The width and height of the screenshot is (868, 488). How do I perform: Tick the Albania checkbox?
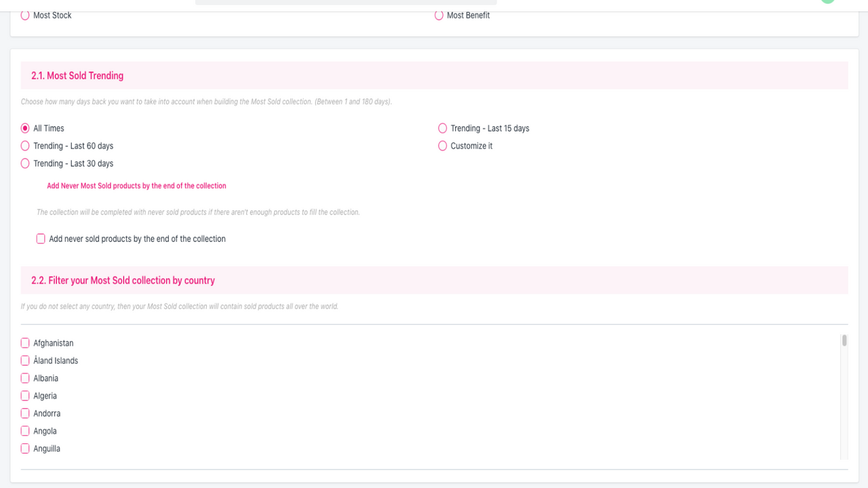click(x=25, y=378)
